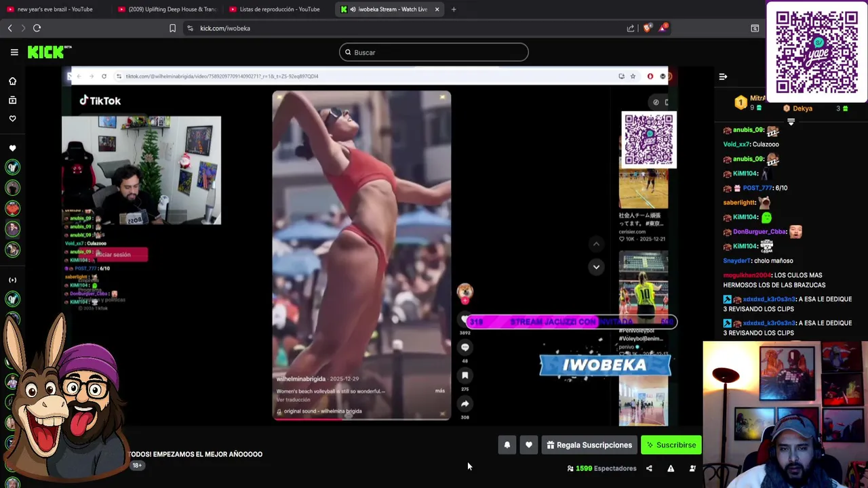Click the 18+ badge under stream title

pyautogui.click(x=137, y=466)
